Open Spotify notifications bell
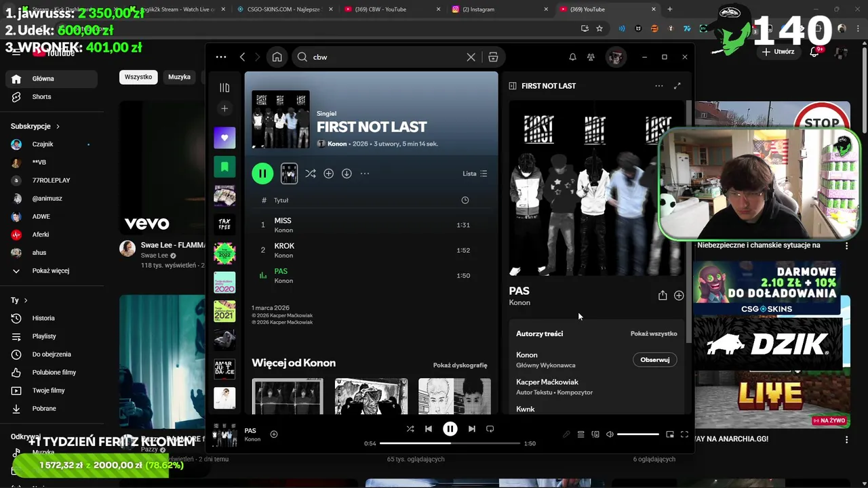The width and height of the screenshot is (868, 488). click(572, 57)
